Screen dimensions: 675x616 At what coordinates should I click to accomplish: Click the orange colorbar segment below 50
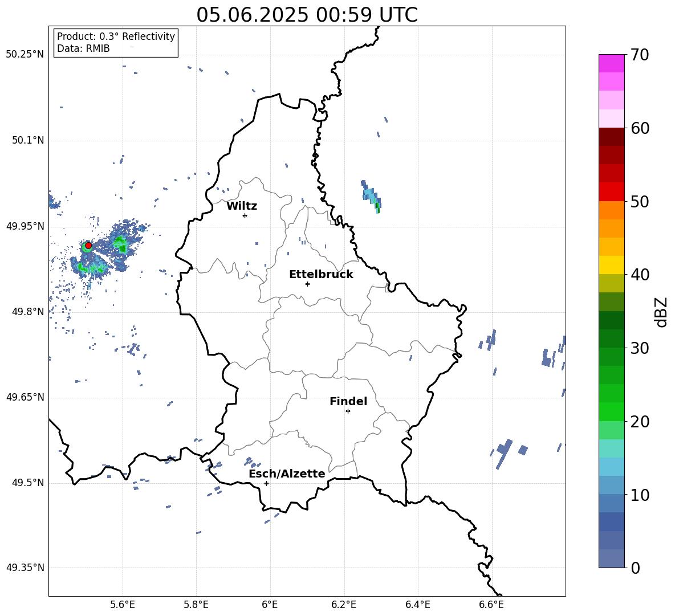click(x=611, y=210)
